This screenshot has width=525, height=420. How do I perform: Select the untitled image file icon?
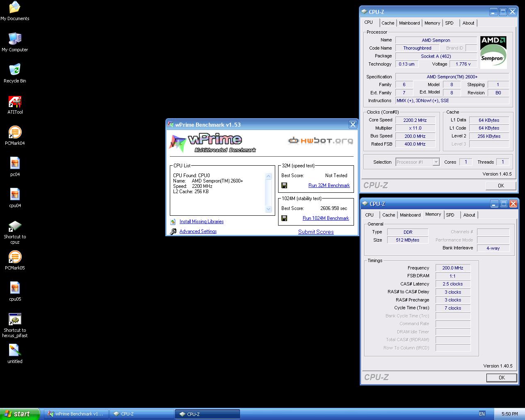(15, 350)
